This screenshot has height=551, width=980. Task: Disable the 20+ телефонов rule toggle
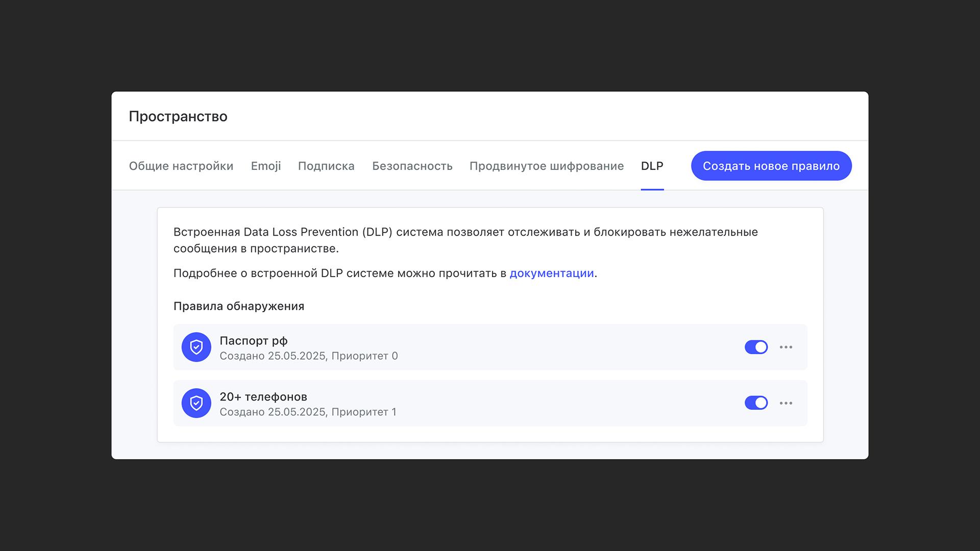[x=756, y=403]
